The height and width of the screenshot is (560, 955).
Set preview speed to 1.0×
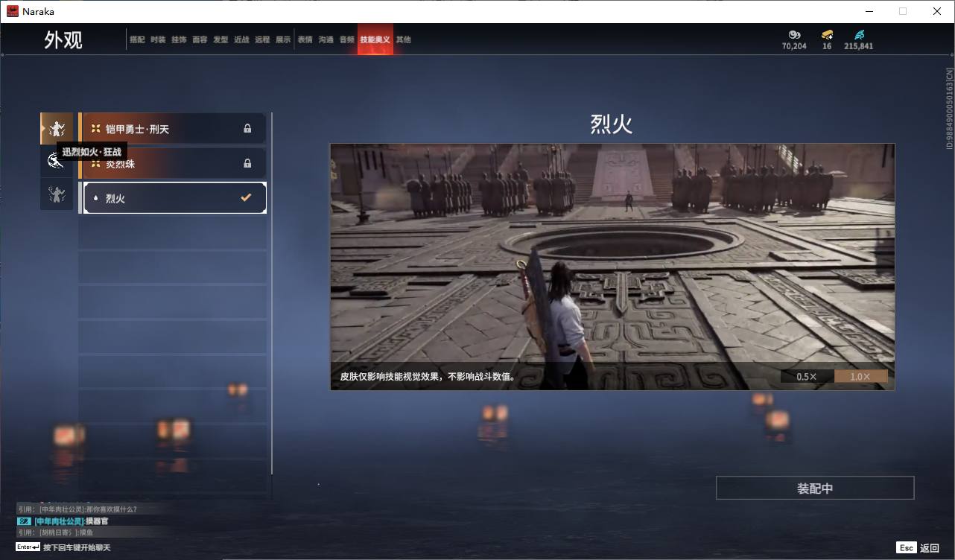(x=860, y=376)
